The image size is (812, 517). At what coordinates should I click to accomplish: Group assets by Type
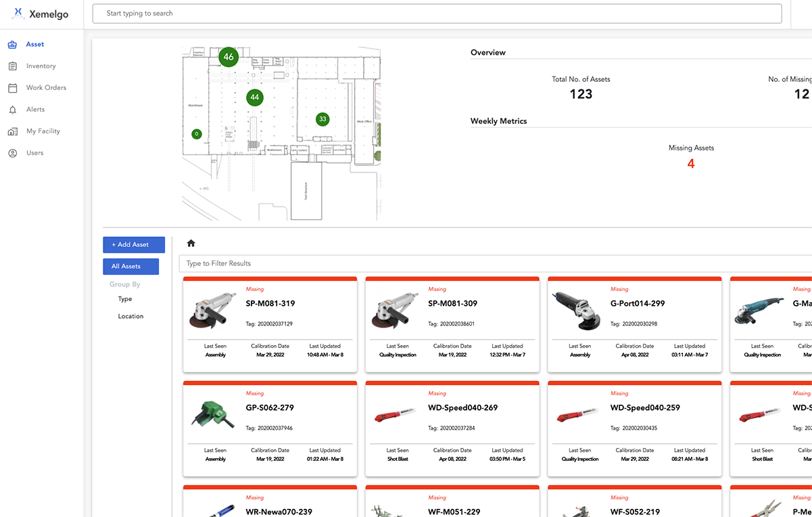125,299
